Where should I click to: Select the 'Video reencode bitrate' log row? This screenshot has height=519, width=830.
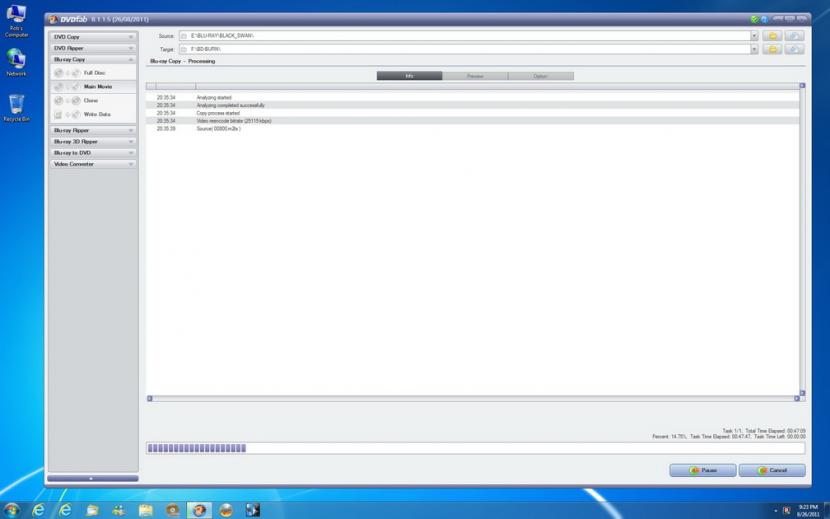[x=472, y=121]
